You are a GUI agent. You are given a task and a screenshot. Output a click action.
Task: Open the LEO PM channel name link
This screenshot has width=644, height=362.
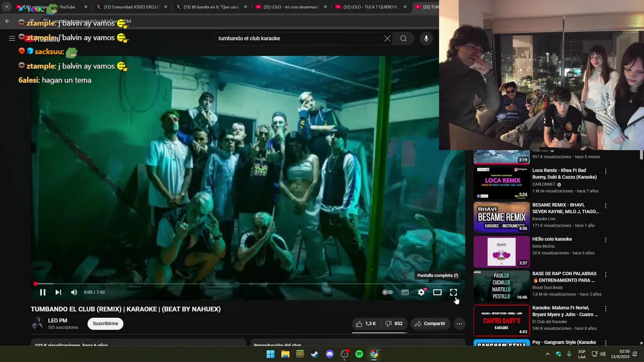tap(57, 321)
